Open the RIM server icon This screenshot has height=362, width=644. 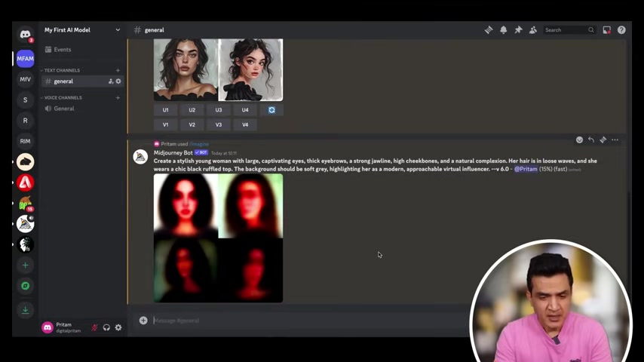tap(25, 141)
